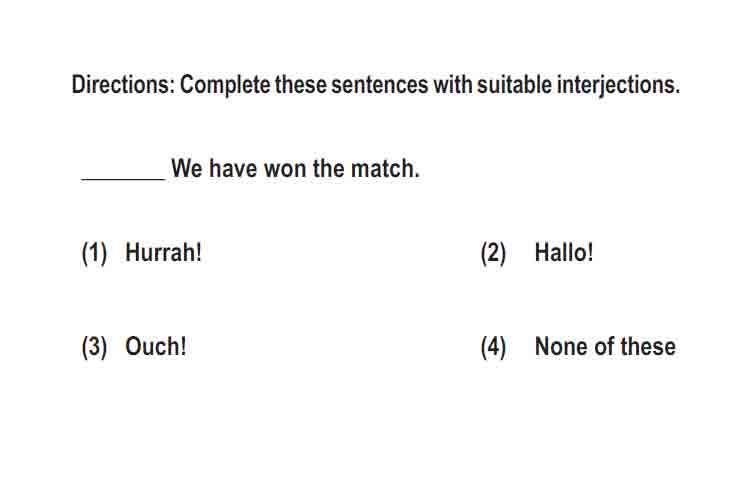Click the word Complete in the directions
Screen dimensions: 750x500
(x=225, y=86)
